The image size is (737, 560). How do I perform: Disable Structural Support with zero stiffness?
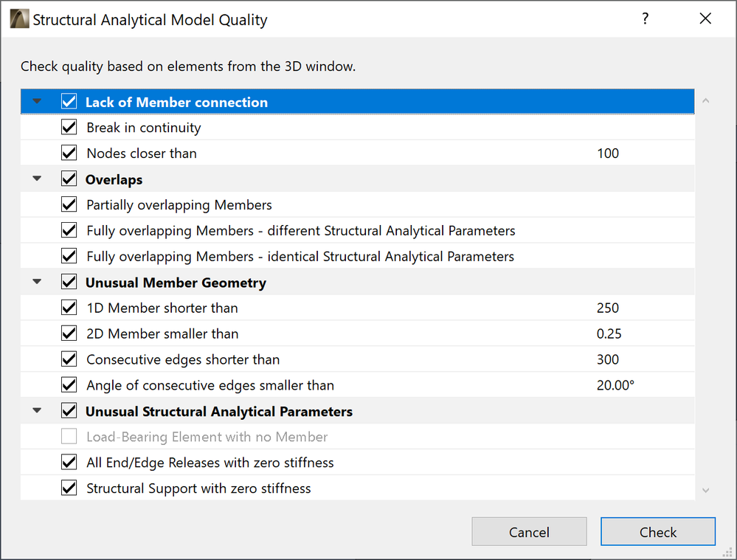(69, 488)
